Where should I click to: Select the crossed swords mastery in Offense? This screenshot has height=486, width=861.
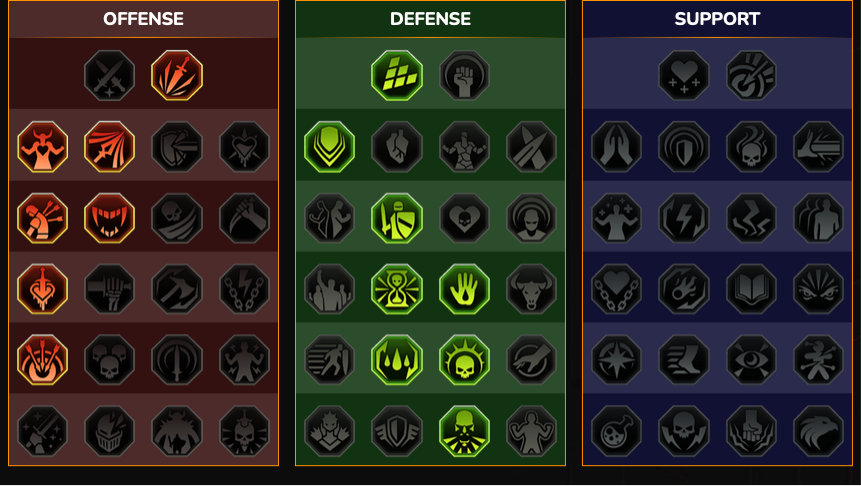(109, 75)
